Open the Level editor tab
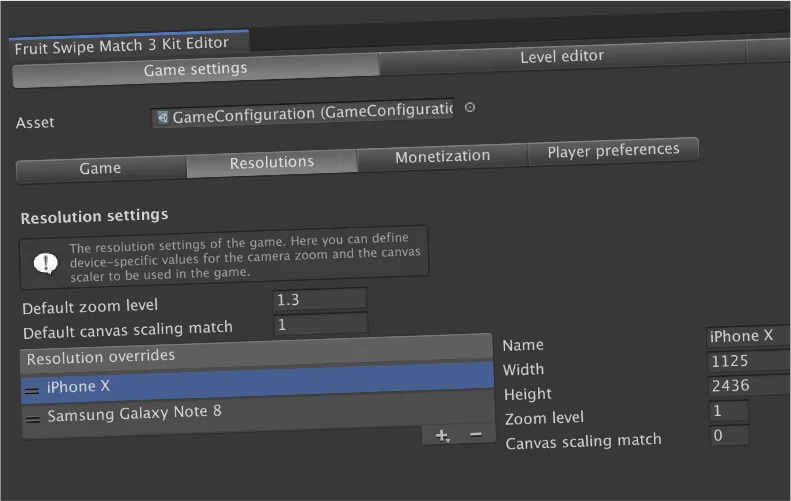This screenshot has width=791, height=501. pos(562,57)
